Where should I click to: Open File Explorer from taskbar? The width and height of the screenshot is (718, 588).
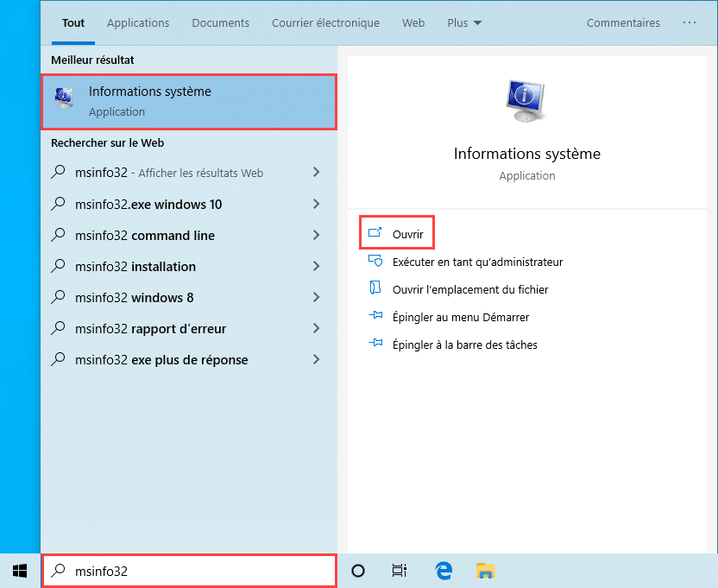click(486, 570)
